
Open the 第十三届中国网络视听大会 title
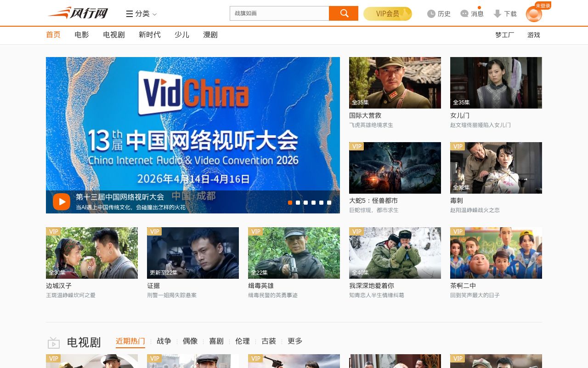click(120, 197)
